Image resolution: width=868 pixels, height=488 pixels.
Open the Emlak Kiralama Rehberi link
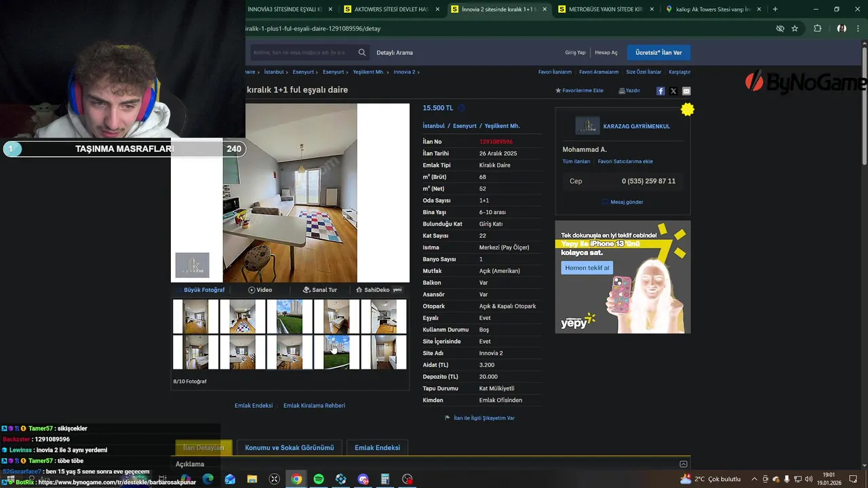tap(314, 405)
